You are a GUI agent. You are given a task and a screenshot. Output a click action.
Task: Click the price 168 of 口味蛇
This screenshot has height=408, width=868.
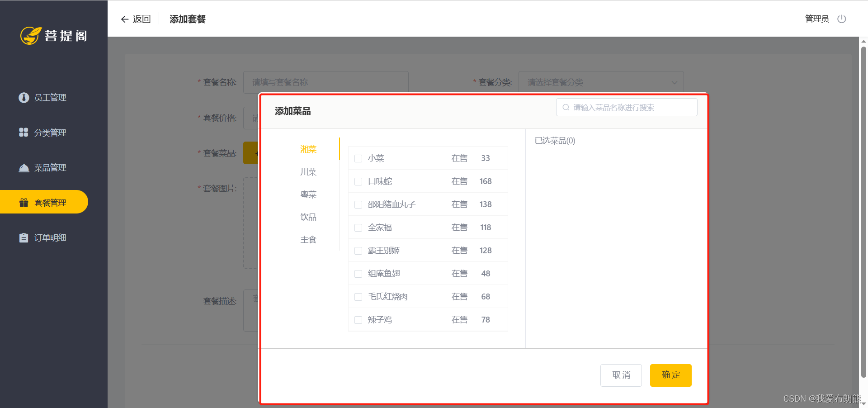click(x=486, y=181)
